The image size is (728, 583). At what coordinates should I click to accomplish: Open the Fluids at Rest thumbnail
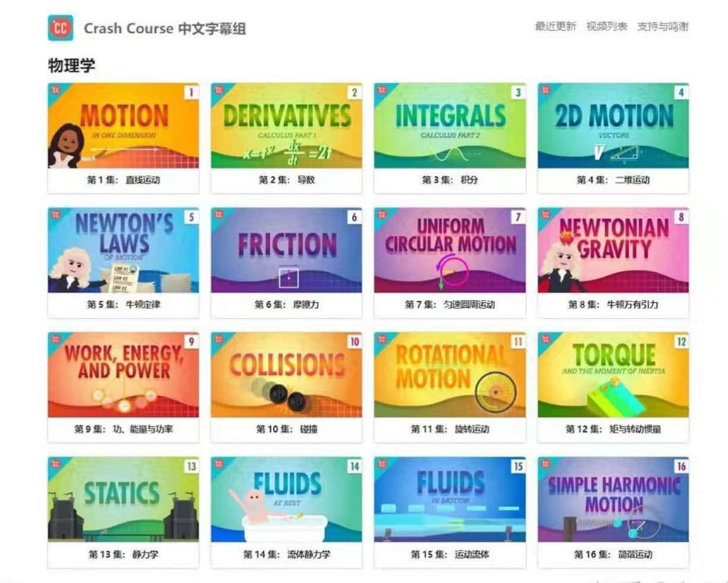pyautogui.click(x=287, y=500)
